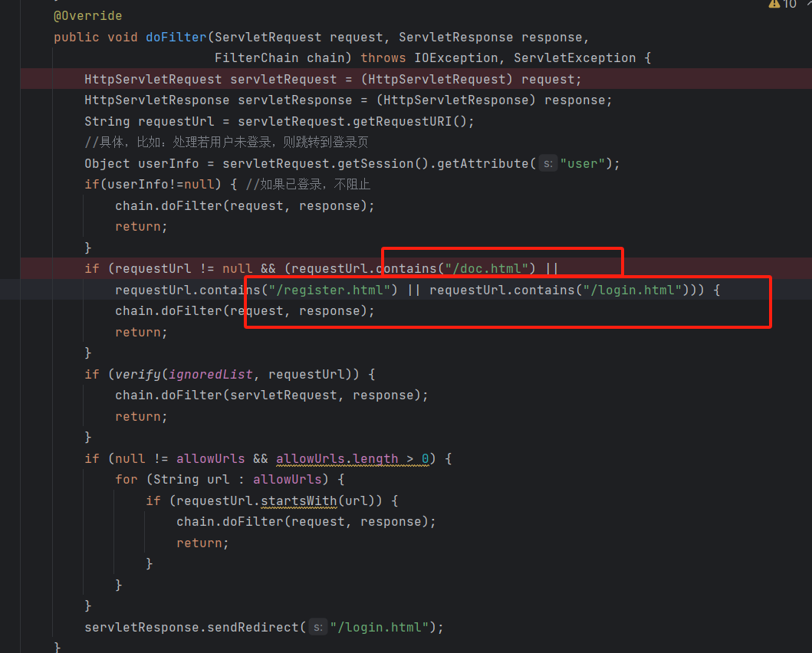Click the "/register.html" string literal
812x653 pixels.
[330, 290]
